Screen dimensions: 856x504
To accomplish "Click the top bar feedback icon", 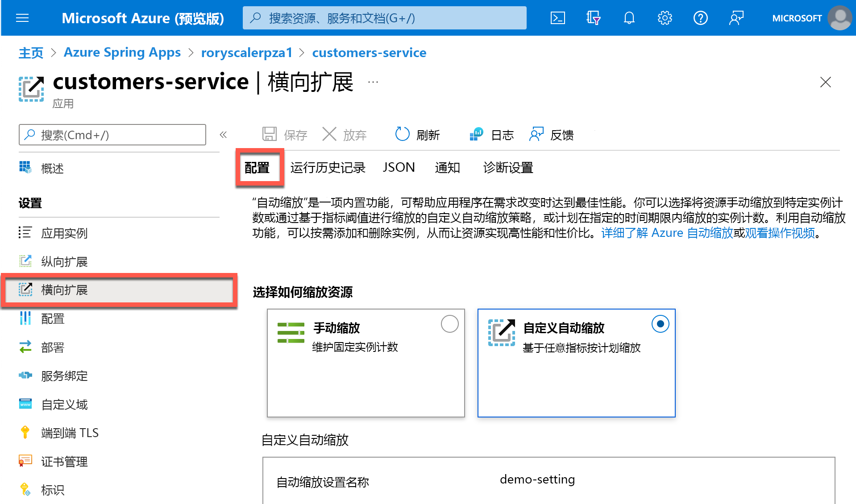I will 736,18.
